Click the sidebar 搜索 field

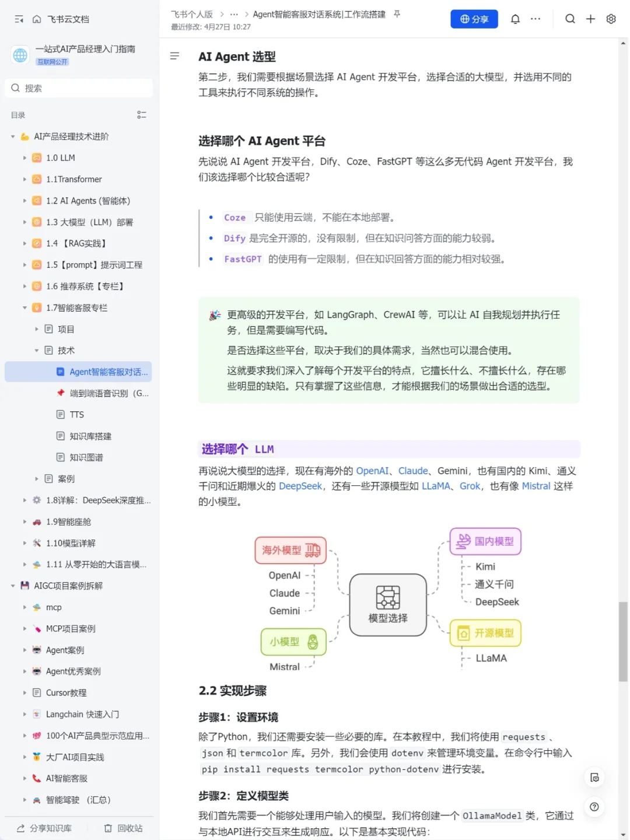coord(79,88)
